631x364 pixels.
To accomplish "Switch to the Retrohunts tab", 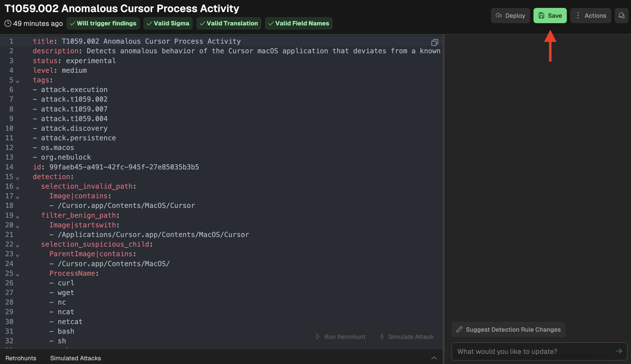I will (21, 358).
